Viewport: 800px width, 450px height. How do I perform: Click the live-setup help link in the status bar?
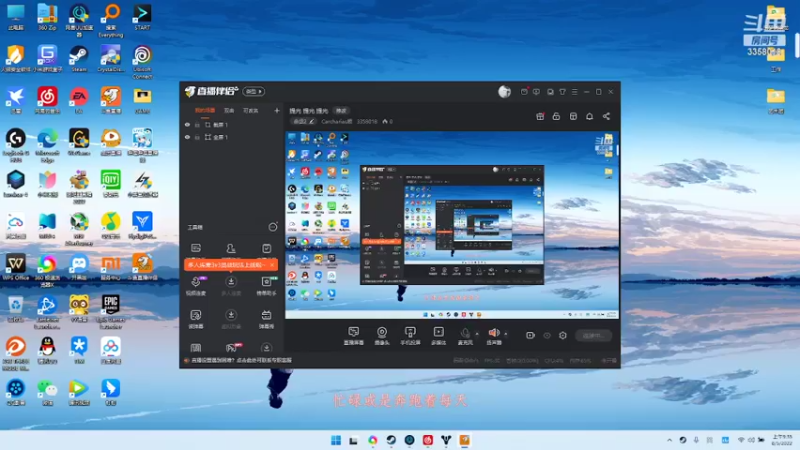[x=241, y=360]
